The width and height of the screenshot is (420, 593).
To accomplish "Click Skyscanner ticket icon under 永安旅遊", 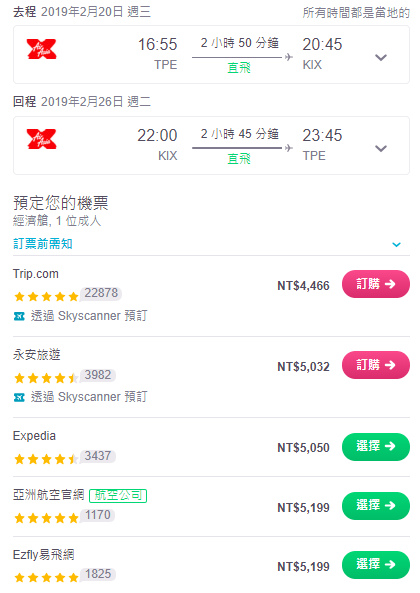I will [x=19, y=397].
